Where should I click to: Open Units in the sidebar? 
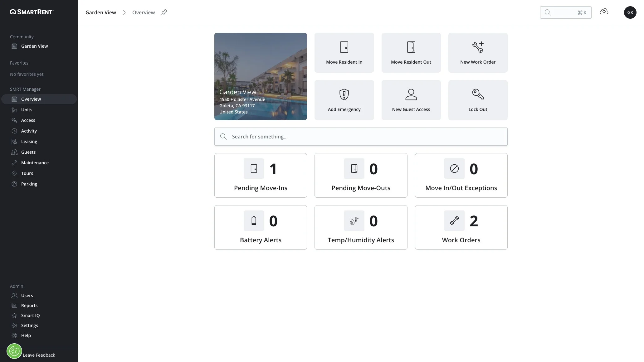pyautogui.click(x=39, y=110)
